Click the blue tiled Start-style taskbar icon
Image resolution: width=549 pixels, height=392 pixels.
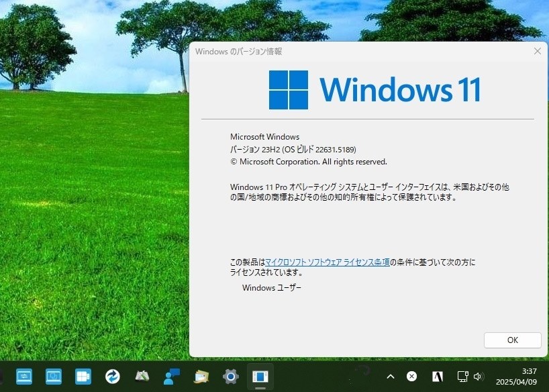point(82,376)
